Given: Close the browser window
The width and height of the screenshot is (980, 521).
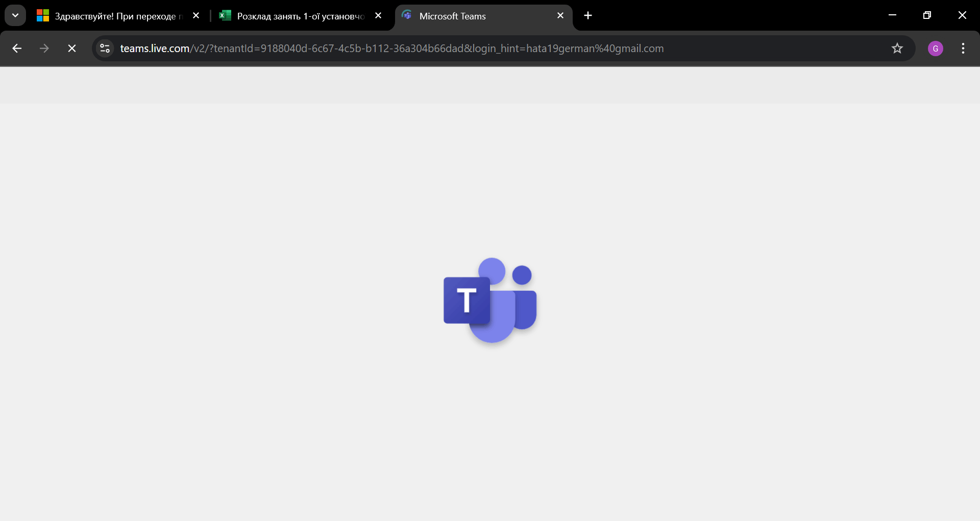Looking at the screenshot, I should tap(962, 15).
